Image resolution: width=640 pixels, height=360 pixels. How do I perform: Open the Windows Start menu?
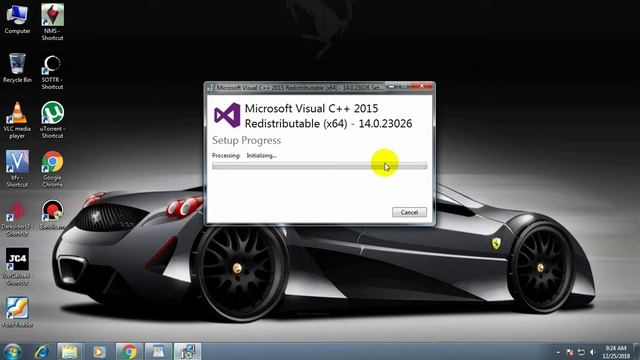[12, 351]
